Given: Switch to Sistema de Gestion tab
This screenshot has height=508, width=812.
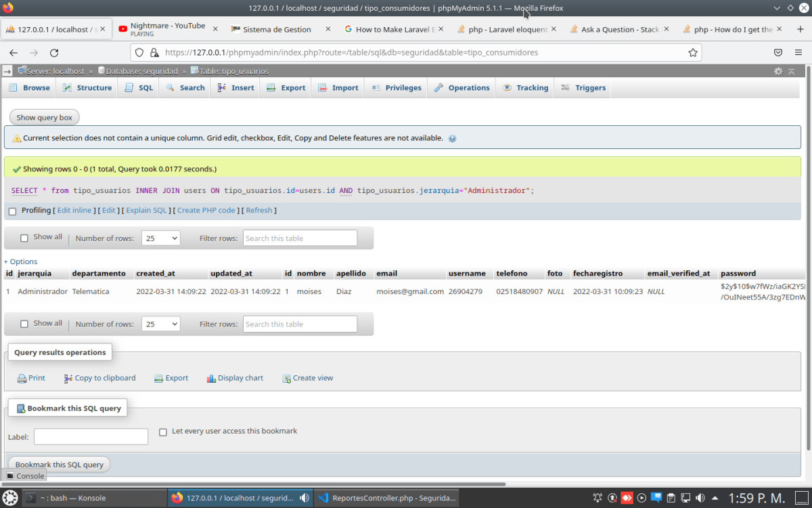Looking at the screenshot, I should click(x=281, y=29).
